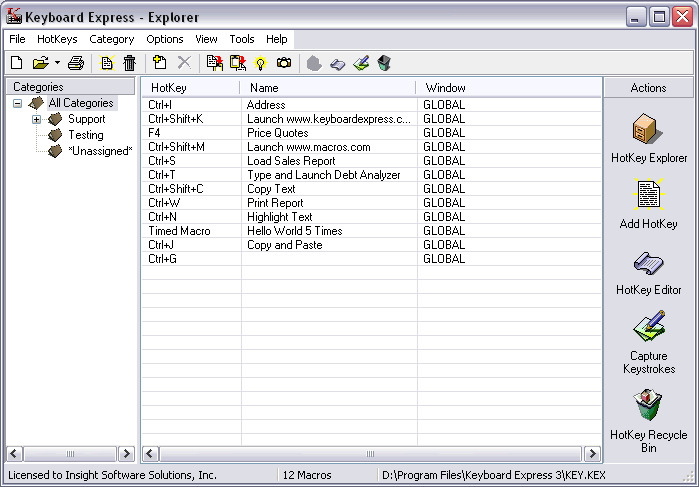Select the Launch www.macros.com row
Viewport: 699px width, 487px height.
371,147
